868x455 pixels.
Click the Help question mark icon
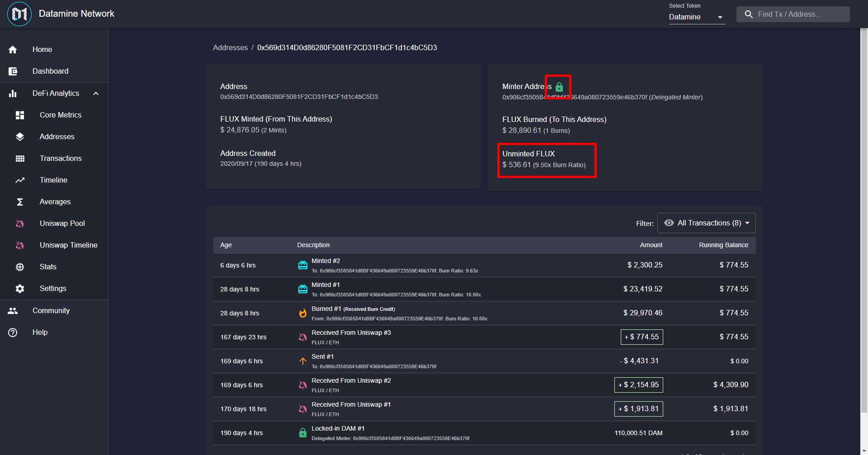tap(13, 333)
